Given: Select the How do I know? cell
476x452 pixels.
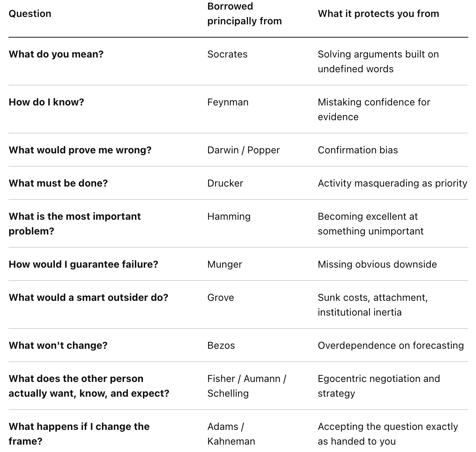Looking at the screenshot, I should pyautogui.click(x=46, y=102).
